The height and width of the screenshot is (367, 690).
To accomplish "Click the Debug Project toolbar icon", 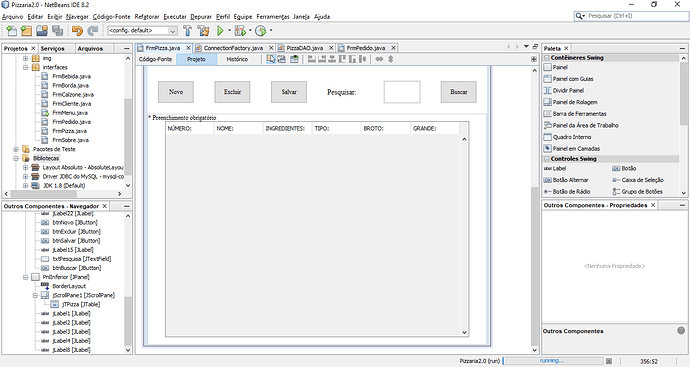I will 240,30.
